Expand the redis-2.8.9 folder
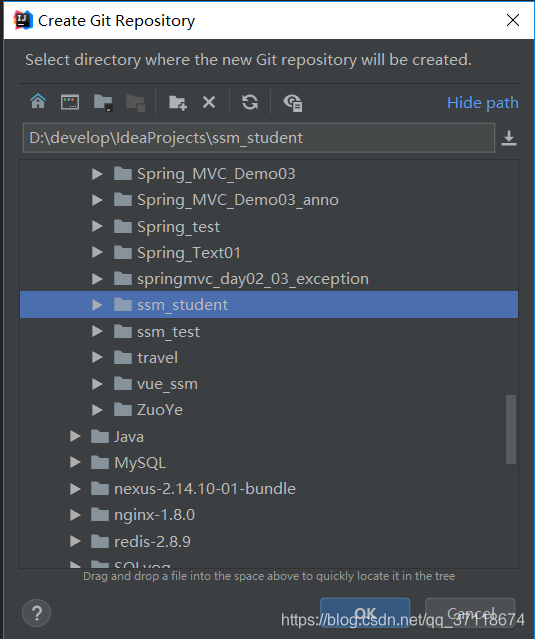Viewport: 535px width, 639px height. (x=75, y=541)
